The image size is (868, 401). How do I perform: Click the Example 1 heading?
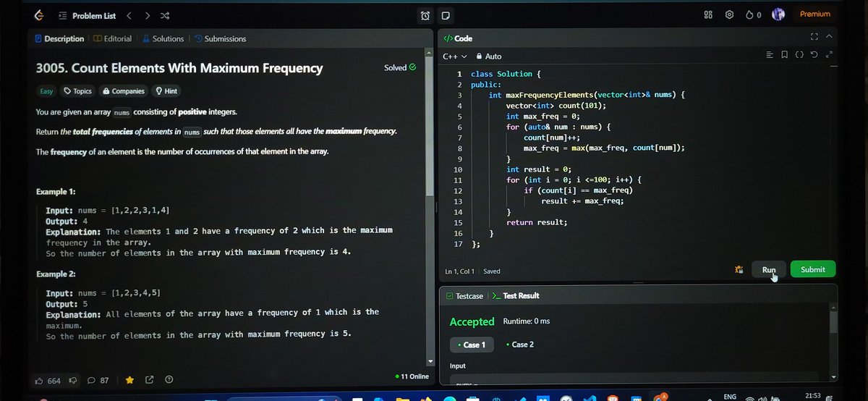pos(56,192)
